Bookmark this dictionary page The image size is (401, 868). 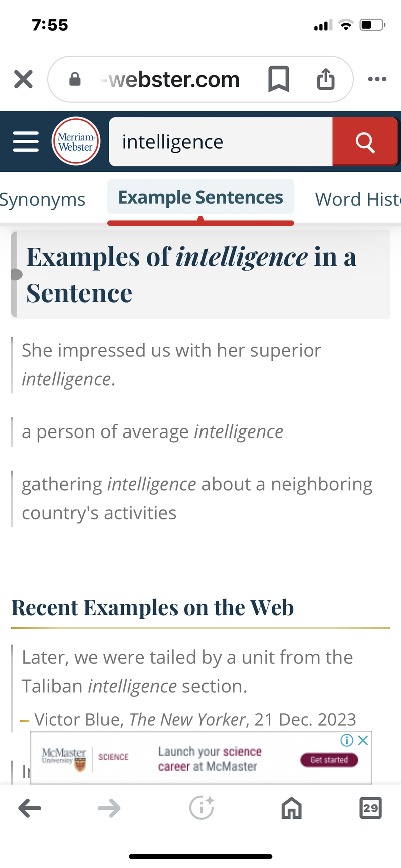pos(279,79)
